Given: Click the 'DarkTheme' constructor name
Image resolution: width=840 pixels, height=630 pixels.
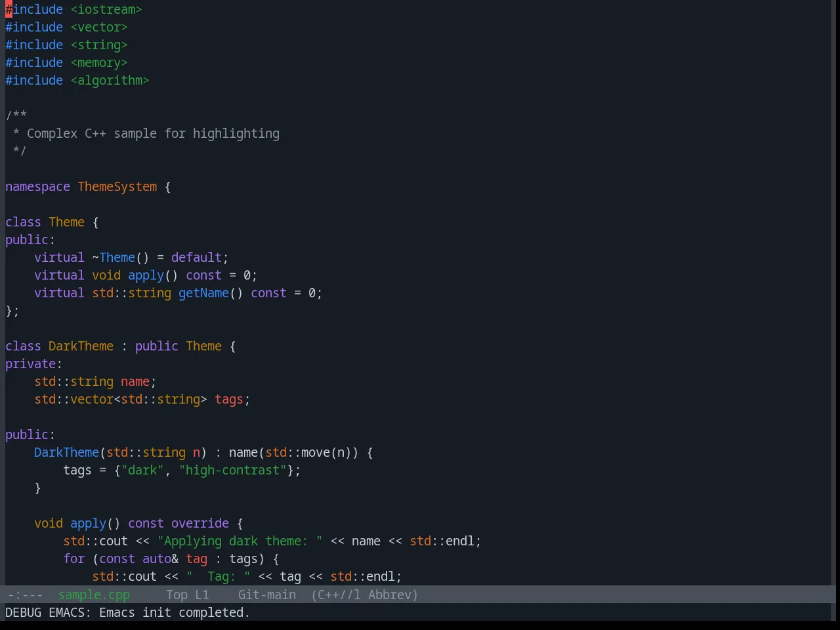Looking at the screenshot, I should pyautogui.click(x=66, y=452).
